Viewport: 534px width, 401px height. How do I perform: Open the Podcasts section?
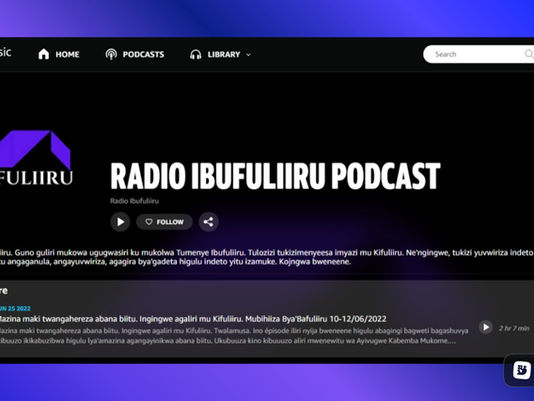coord(135,55)
